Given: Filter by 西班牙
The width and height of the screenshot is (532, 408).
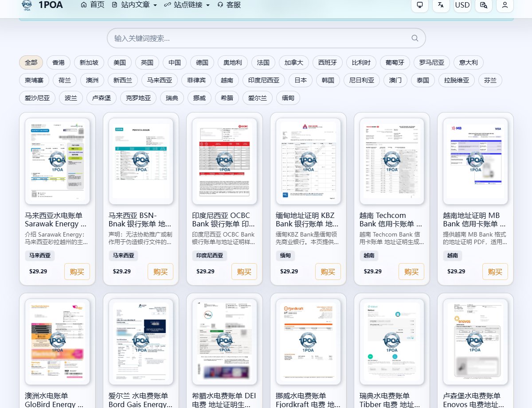Looking at the screenshot, I should [x=328, y=62].
